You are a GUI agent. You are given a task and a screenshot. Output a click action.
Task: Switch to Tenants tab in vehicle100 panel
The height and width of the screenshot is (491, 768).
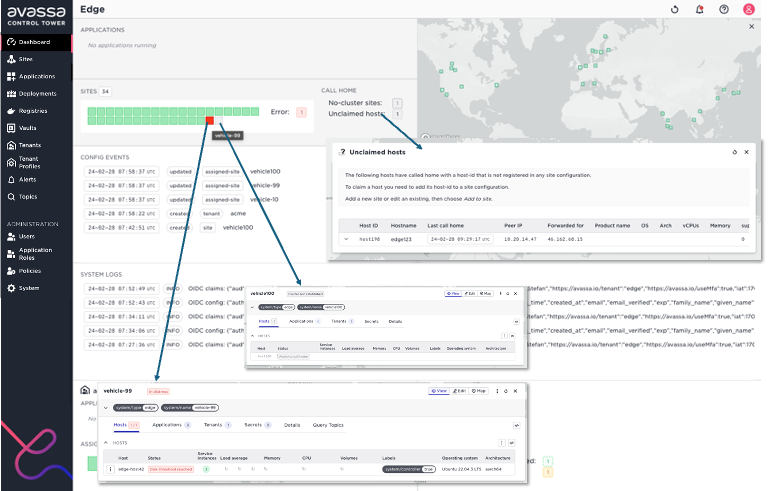pos(342,321)
